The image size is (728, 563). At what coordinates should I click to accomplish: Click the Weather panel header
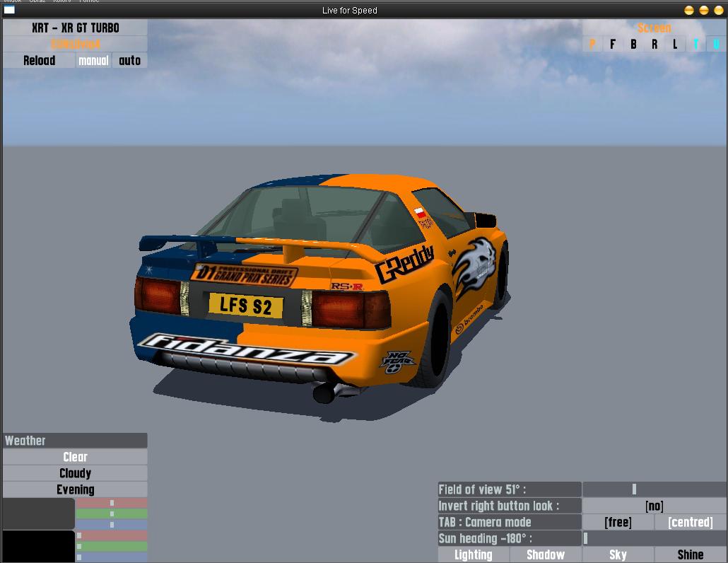point(75,441)
